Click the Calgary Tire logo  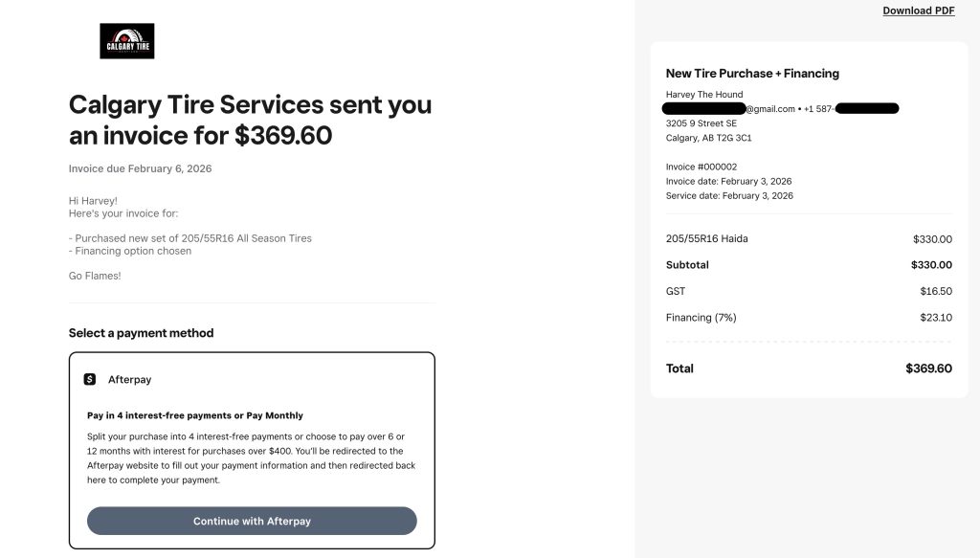pos(126,41)
